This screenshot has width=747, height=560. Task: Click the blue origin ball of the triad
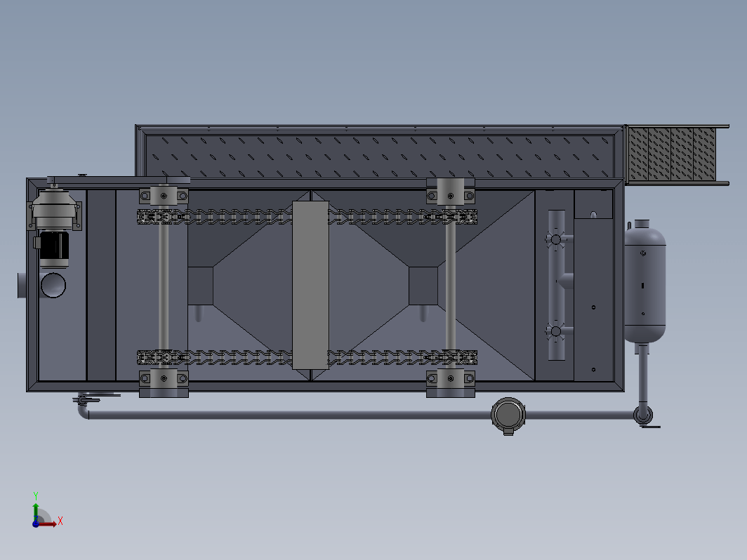[36, 524]
